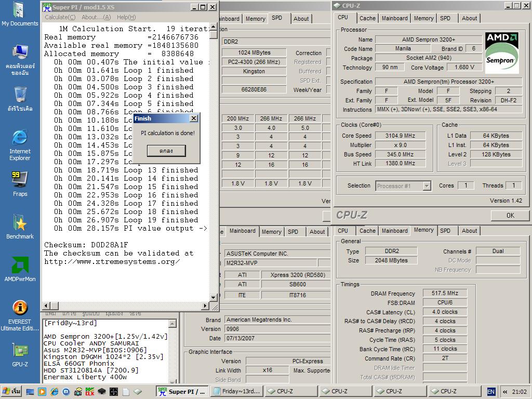Select Memory tab in SPD CPU-Z window
The height and width of the screenshot is (399, 532).
255,19
